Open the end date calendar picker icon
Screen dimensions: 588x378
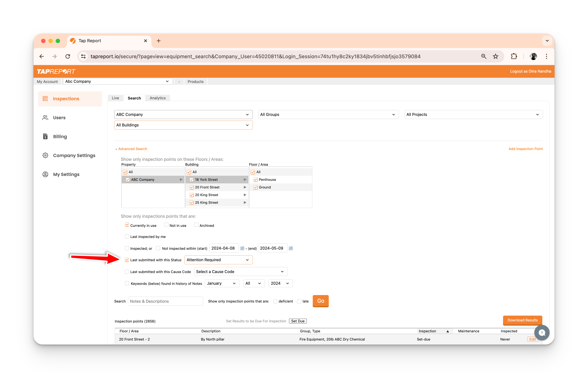coord(291,248)
